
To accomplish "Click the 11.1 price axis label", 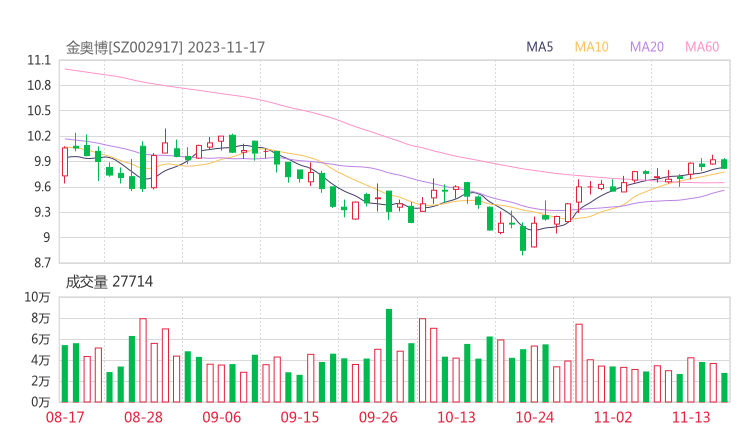I will point(39,60).
